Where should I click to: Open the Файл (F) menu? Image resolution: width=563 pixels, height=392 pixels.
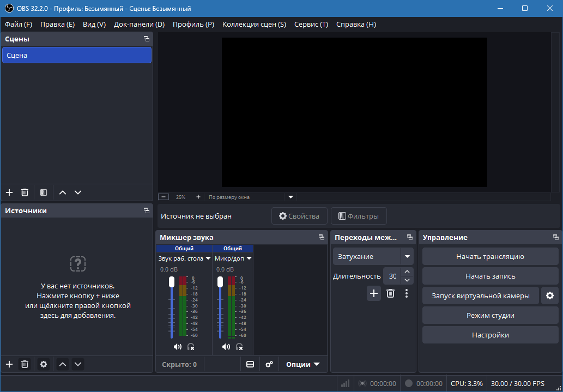[x=19, y=25]
